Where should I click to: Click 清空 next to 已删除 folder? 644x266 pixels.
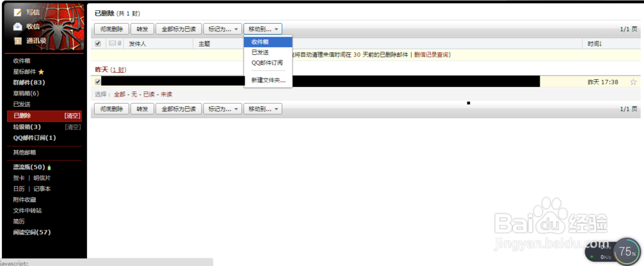pos(72,116)
